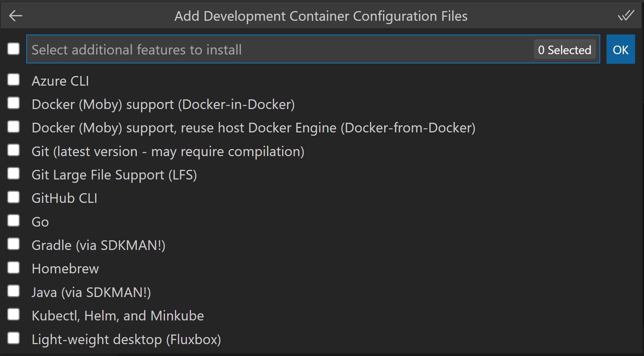Tick Kubectl, Helm, and Minikube checkbox

(14, 314)
